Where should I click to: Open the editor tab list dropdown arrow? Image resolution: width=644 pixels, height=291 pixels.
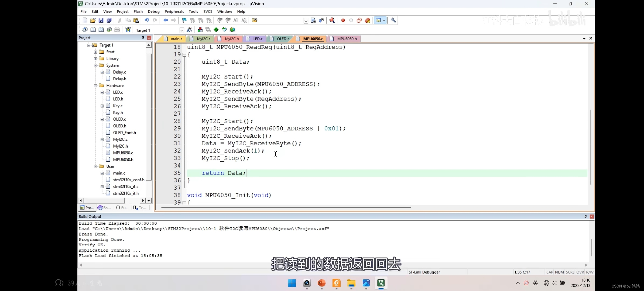pyautogui.click(x=584, y=39)
